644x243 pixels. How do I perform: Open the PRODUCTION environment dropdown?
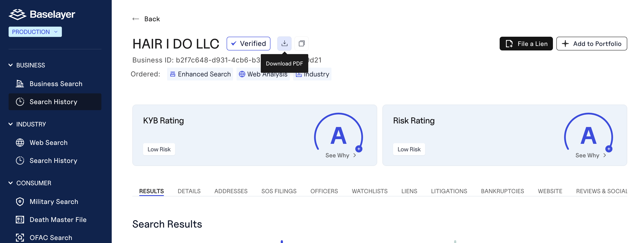tap(35, 32)
